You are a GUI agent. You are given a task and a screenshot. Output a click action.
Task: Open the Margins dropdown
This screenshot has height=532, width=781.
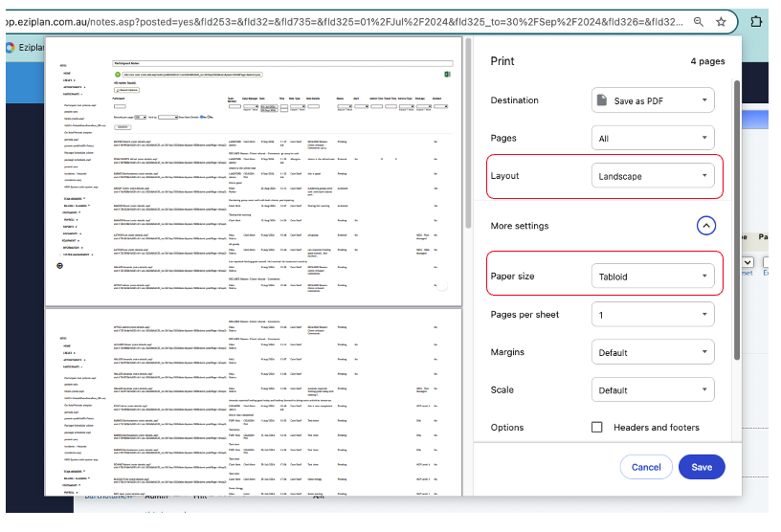[653, 352]
